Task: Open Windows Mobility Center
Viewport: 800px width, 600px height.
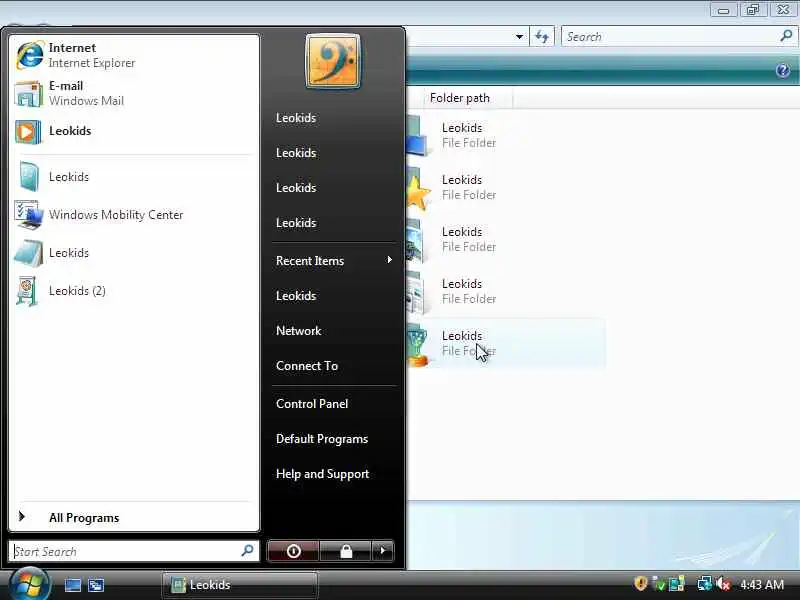Action: point(134,215)
